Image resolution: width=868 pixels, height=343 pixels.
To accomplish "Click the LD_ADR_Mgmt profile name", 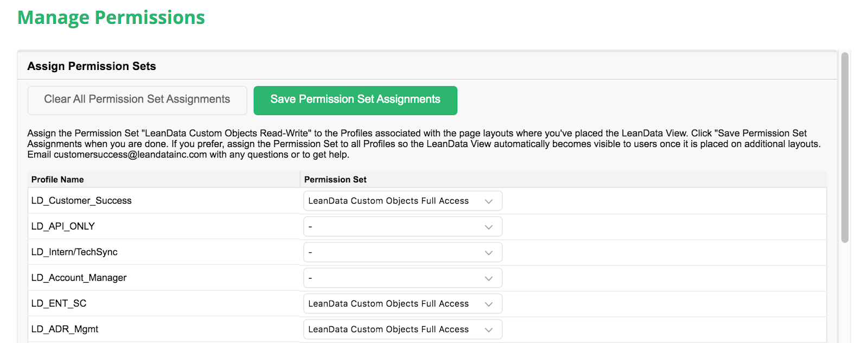I will point(65,329).
